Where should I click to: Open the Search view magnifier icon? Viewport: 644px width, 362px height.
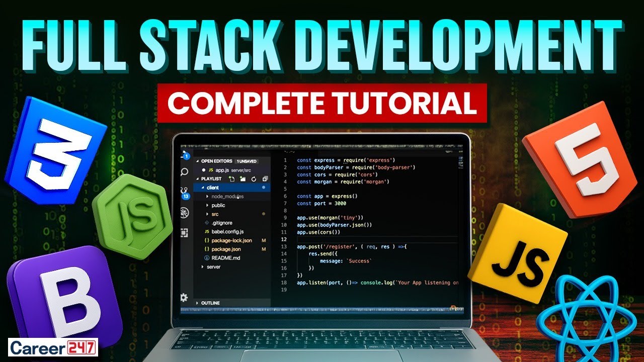(x=185, y=172)
